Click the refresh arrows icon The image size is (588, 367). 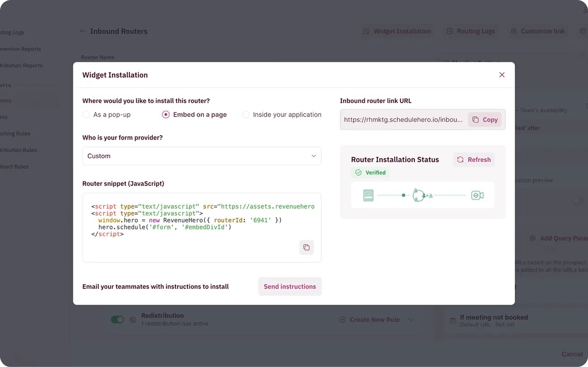coord(460,160)
